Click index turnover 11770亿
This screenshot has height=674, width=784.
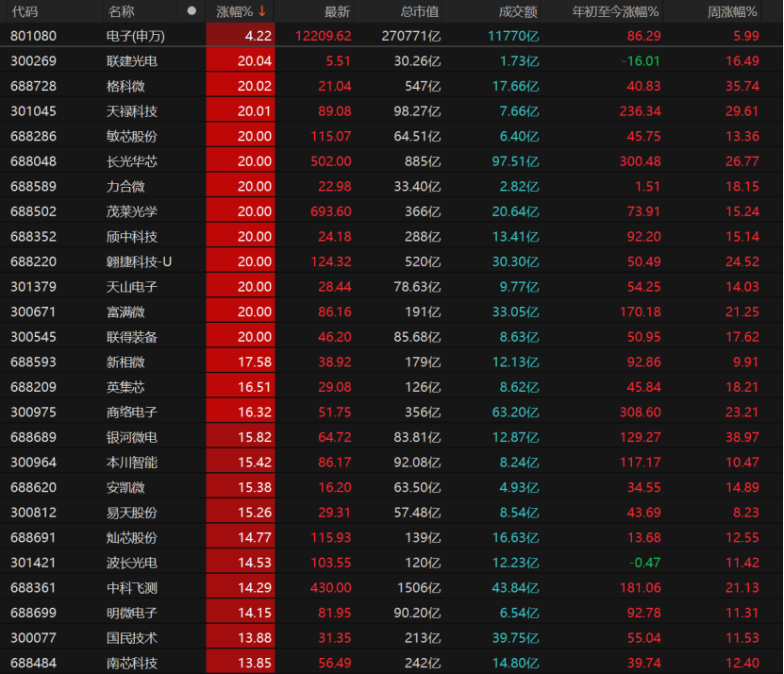(513, 36)
